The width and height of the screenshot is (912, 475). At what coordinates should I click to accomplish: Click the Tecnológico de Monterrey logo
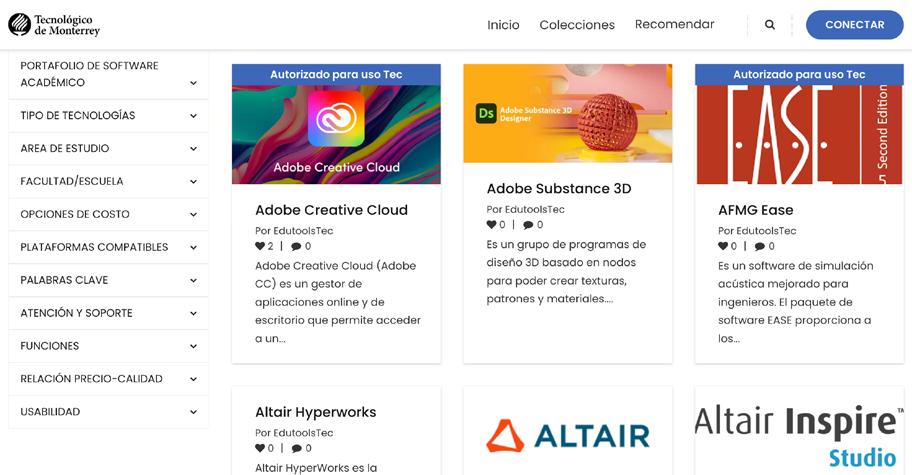pyautogui.click(x=54, y=24)
